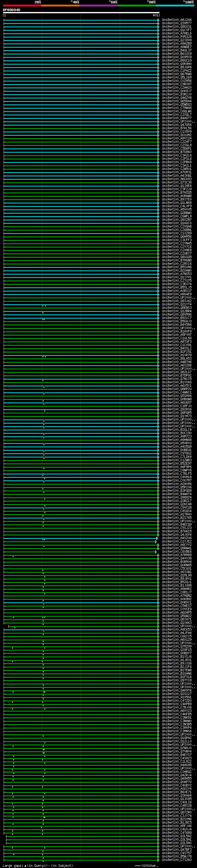197x868 pixels.
Task: Click the white query sequence ruler bar
Action: (81, 13)
